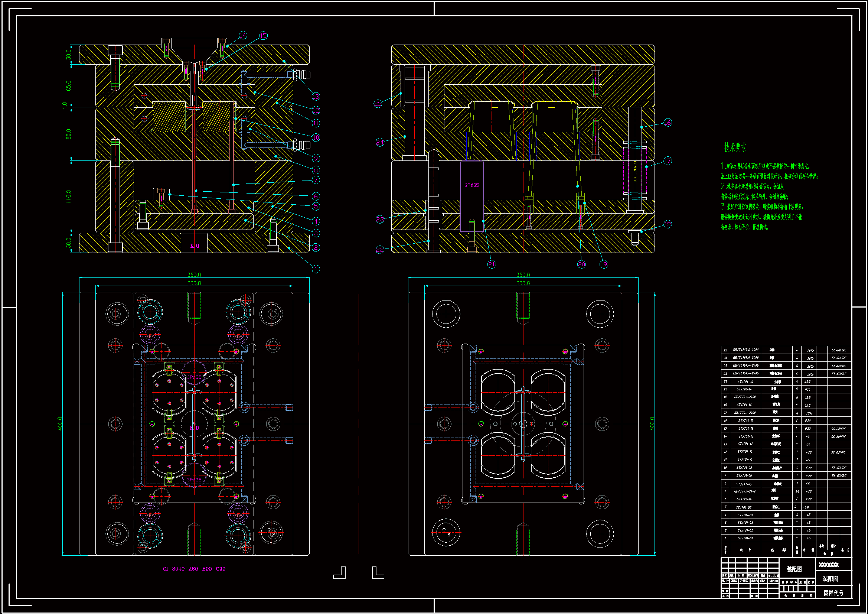Screen dimensions: 868x614
Task: Click the yellow TF35/20X100 spring label
Action: pos(635,170)
